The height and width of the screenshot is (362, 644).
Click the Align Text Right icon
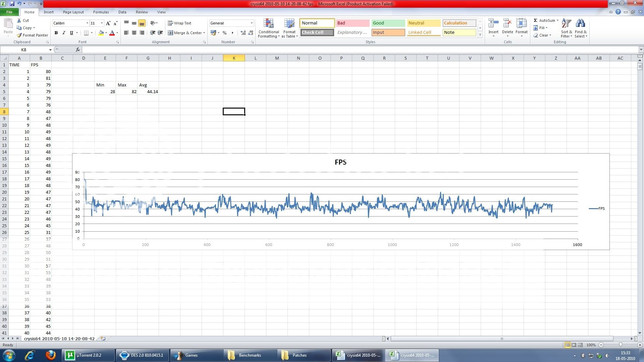pyautogui.click(x=142, y=33)
